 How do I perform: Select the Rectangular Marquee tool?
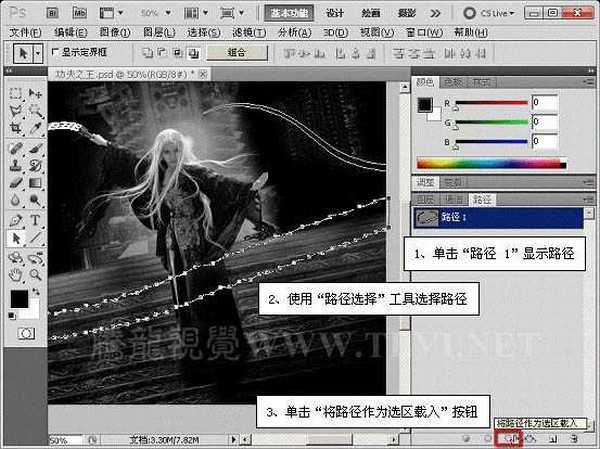16,92
